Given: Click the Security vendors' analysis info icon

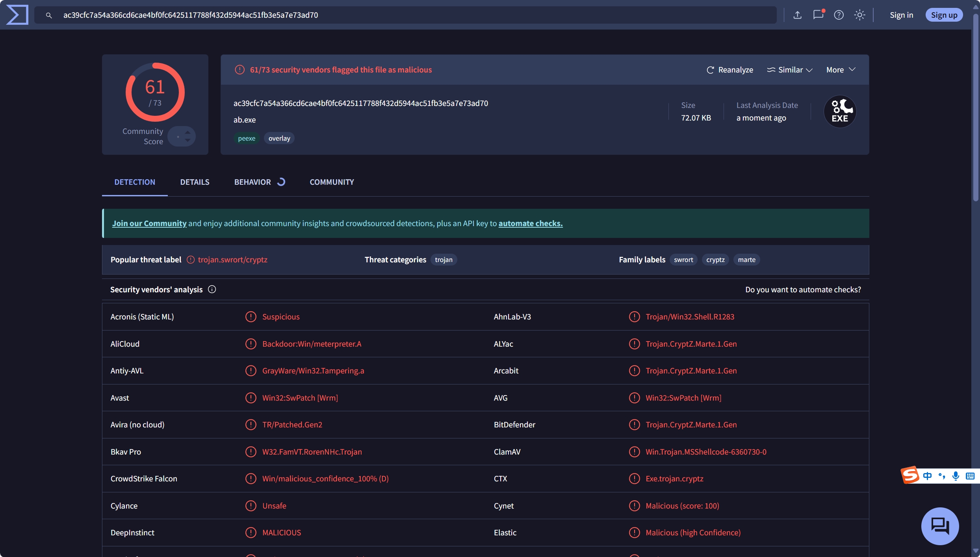Looking at the screenshot, I should (x=212, y=290).
